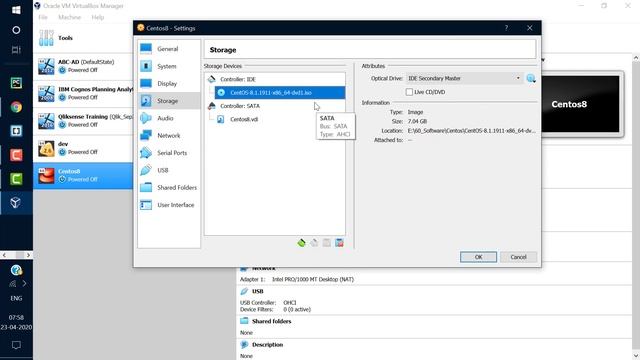Click ENG language indicator
The height and width of the screenshot is (360, 640).
[x=16, y=298]
